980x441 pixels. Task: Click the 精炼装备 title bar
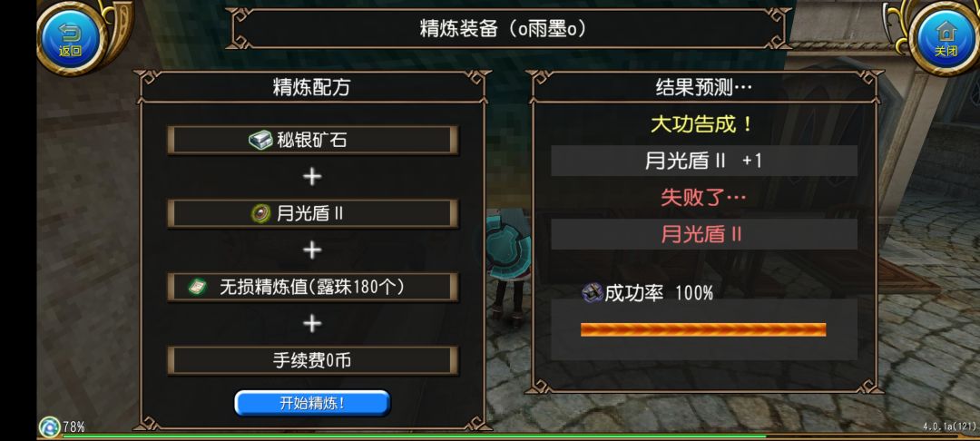pyautogui.click(x=504, y=29)
